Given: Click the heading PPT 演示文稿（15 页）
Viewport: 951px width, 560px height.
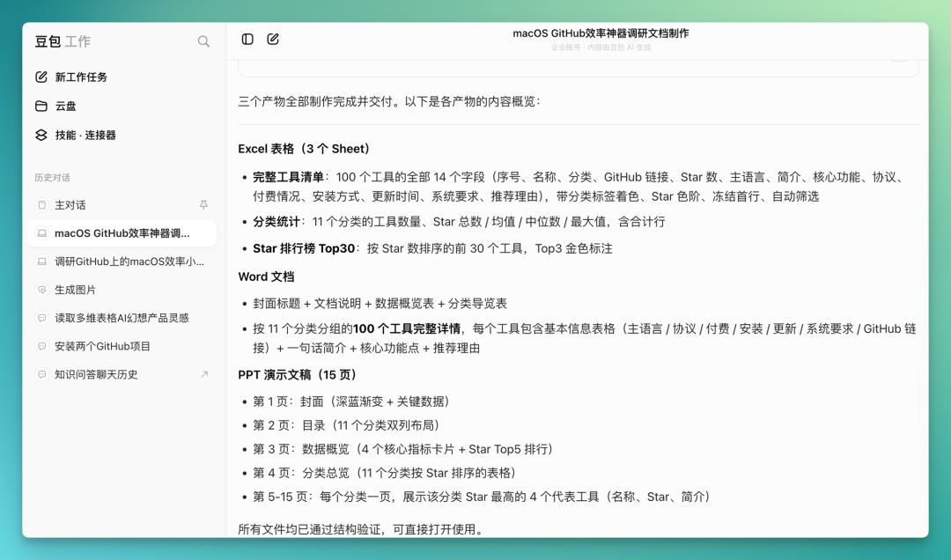Looking at the screenshot, I should tap(298, 375).
